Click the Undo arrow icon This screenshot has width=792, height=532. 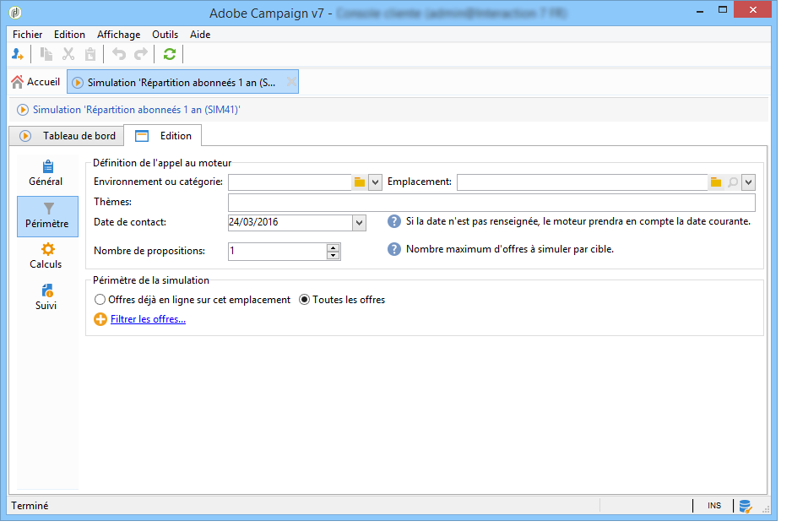(x=119, y=54)
